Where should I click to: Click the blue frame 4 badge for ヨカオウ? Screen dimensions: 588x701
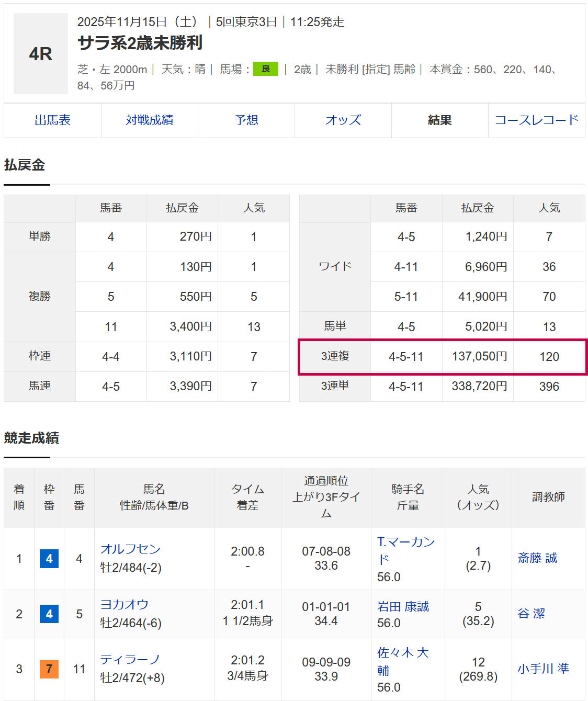pos(49,614)
